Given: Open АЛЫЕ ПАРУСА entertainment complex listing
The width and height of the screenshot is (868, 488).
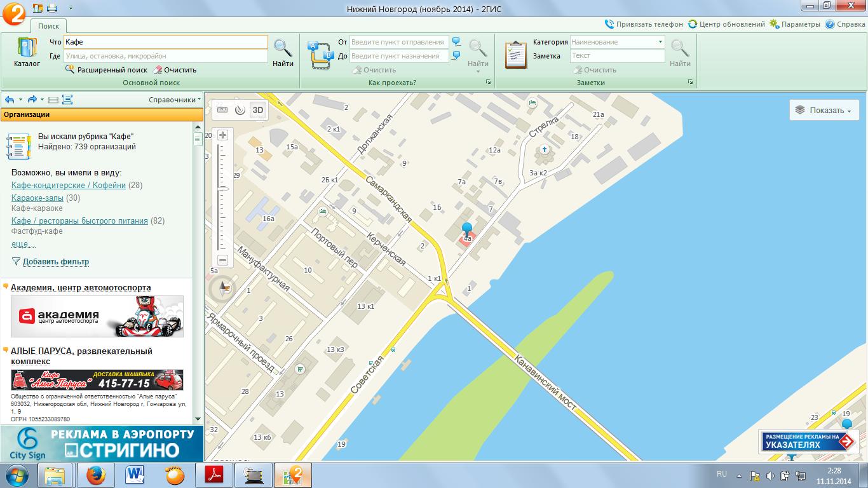Looking at the screenshot, I should tap(81, 356).
